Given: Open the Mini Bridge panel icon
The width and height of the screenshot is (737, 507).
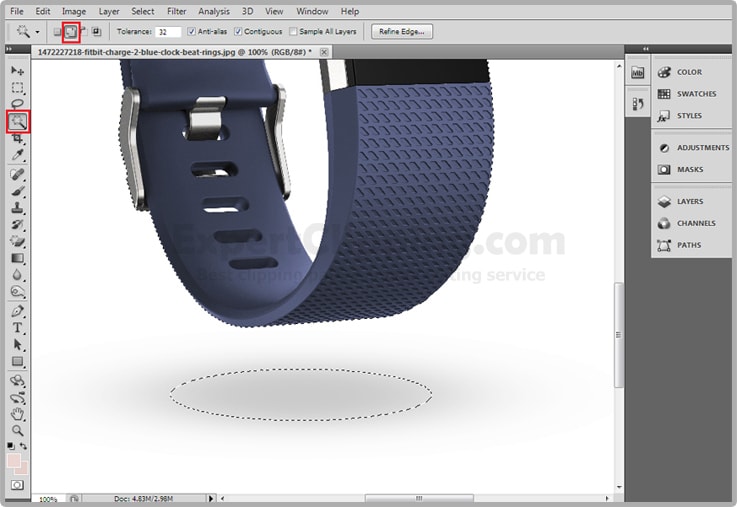Looking at the screenshot, I should 638,73.
